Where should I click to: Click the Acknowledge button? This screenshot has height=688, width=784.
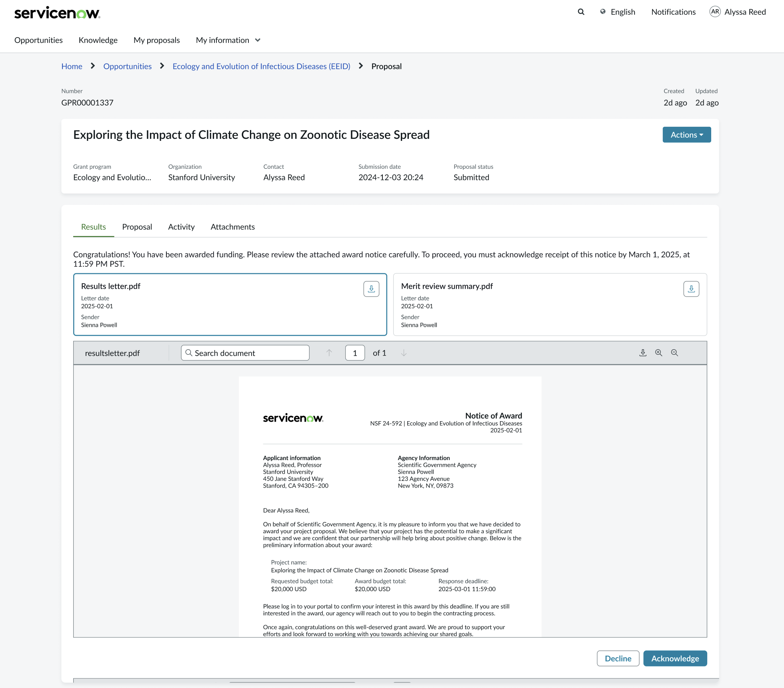(x=675, y=658)
